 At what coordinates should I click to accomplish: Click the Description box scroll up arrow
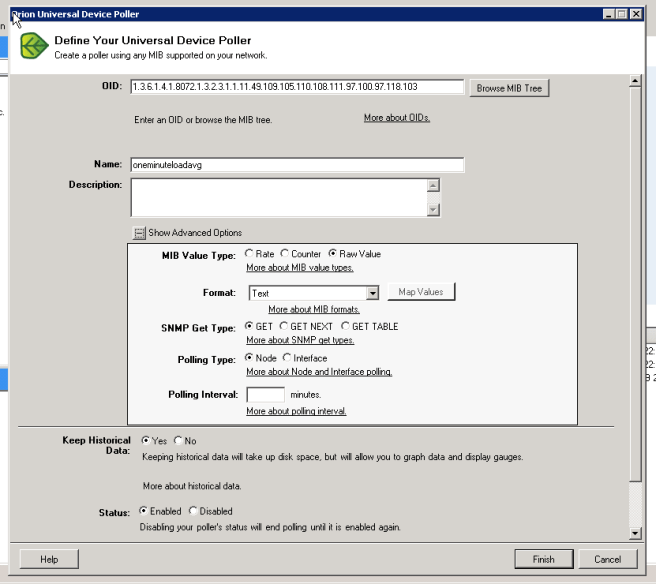tap(433, 185)
